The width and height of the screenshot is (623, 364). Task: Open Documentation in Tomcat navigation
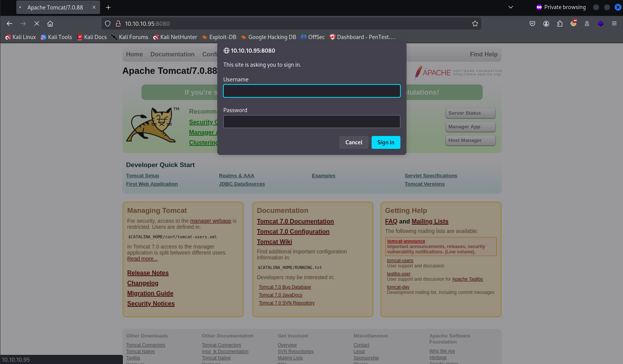[173, 54]
